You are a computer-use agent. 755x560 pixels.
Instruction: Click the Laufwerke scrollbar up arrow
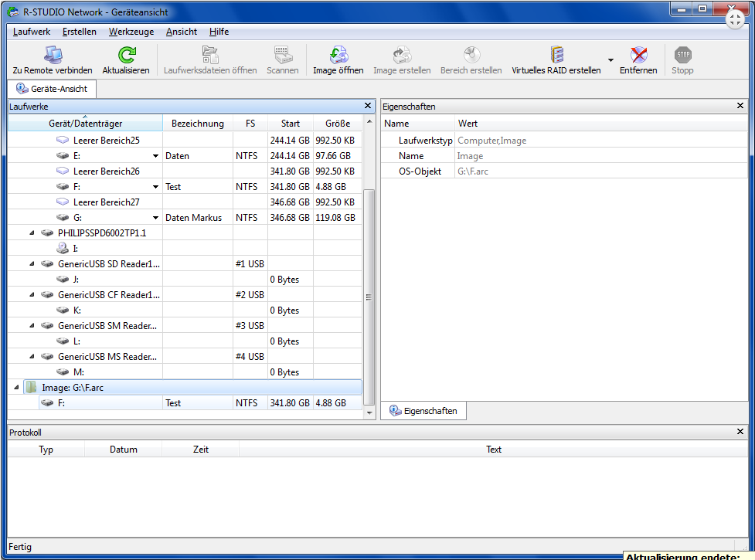[369, 122]
